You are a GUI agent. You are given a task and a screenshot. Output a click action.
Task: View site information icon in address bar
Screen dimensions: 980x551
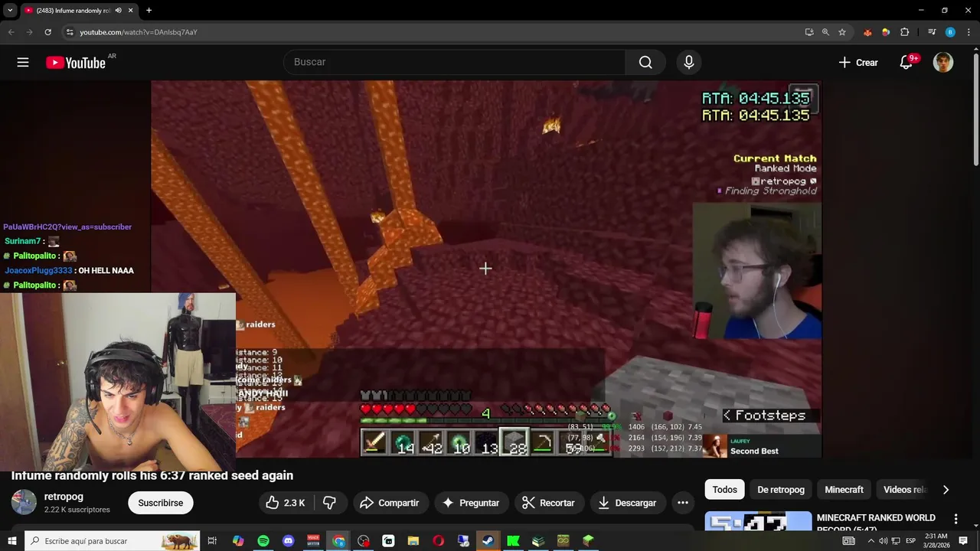(70, 32)
